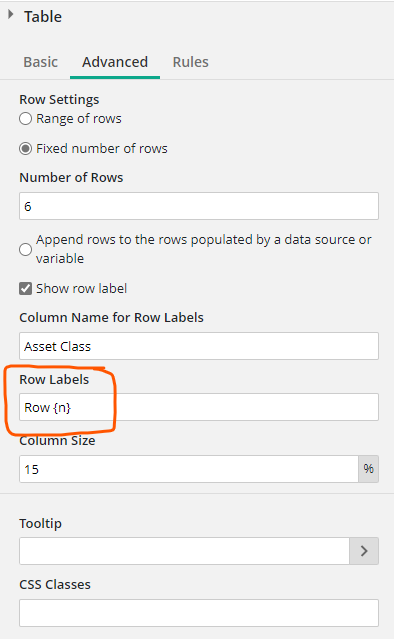Enable the Append rows to data source radio

[x=25, y=249]
